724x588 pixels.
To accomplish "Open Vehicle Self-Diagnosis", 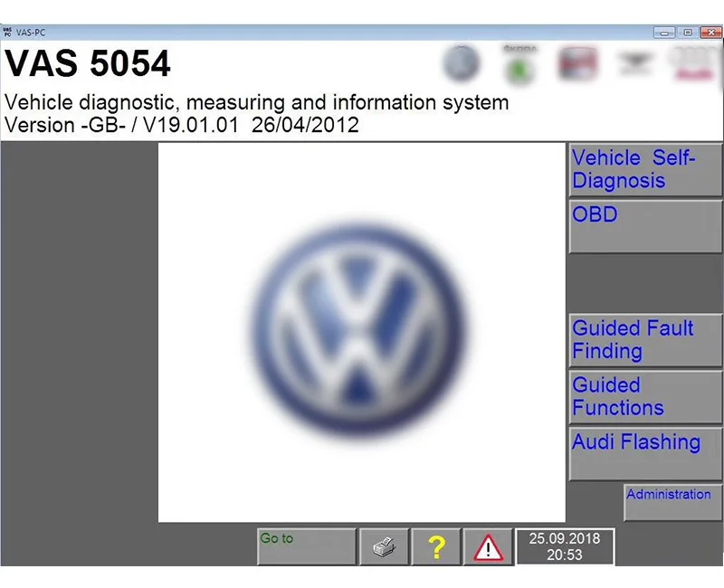I will (x=645, y=170).
